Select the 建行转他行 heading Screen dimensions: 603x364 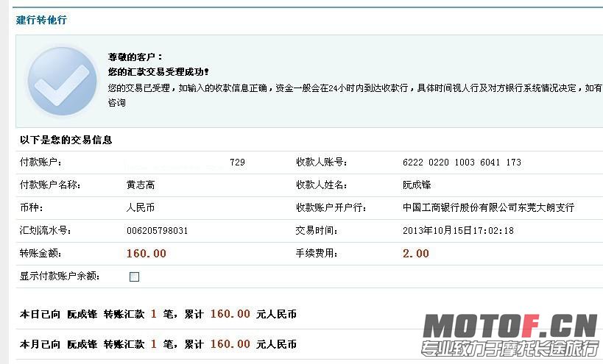(x=41, y=20)
